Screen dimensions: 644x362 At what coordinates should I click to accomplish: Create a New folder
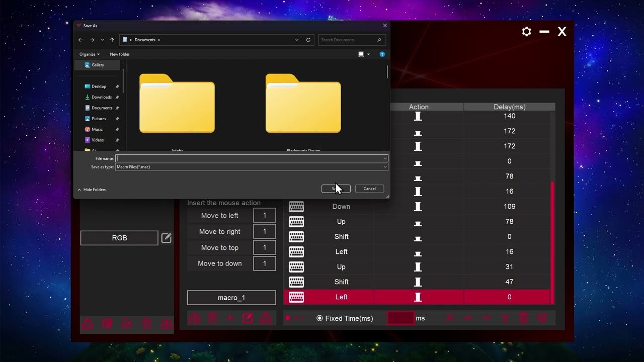pos(120,54)
